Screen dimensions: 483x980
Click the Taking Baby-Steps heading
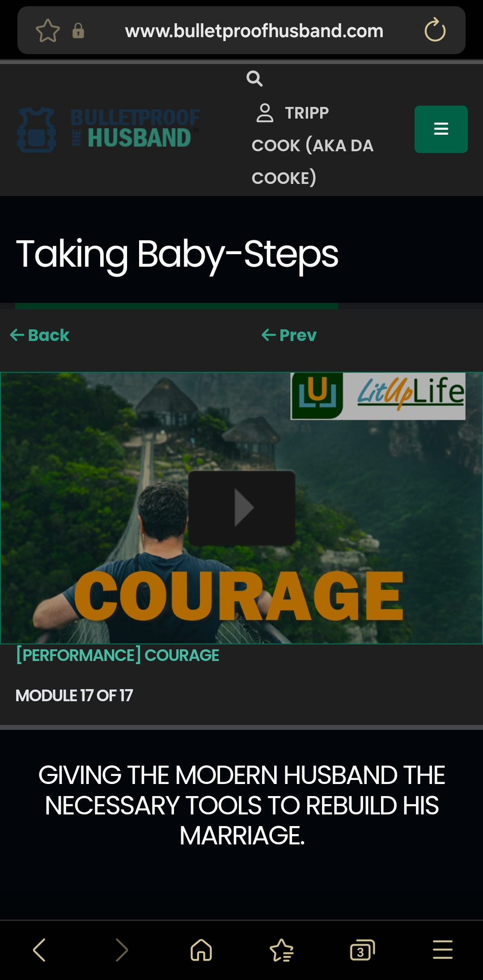177,254
